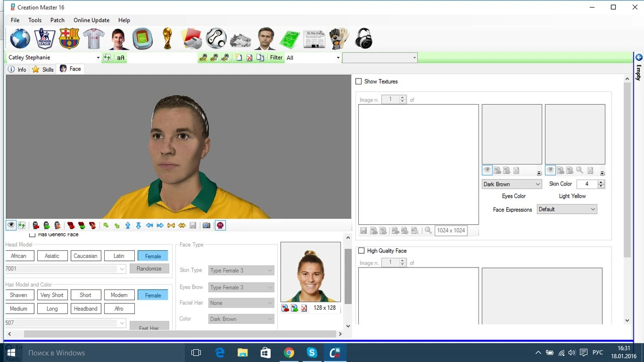
Task: Open the goalkeeper gloves editor
Action: (338, 38)
